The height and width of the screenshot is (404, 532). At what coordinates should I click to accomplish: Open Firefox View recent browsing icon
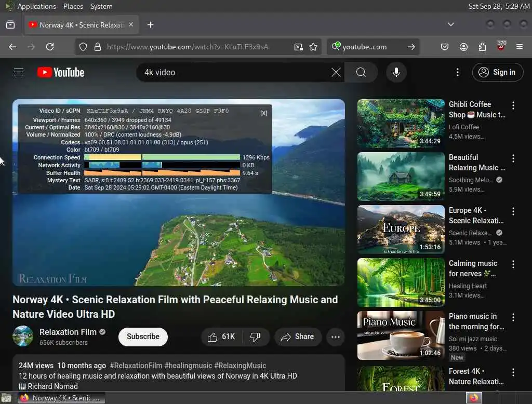point(10,25)
